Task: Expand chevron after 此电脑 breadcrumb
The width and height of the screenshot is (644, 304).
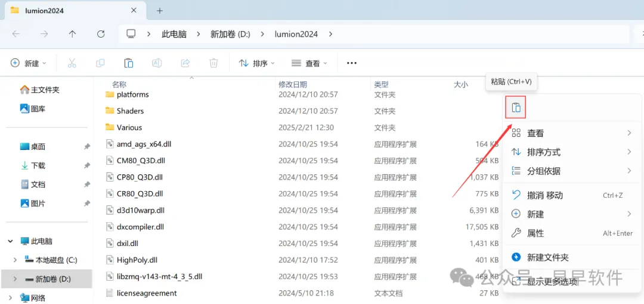Action: (x=199, y=34)
